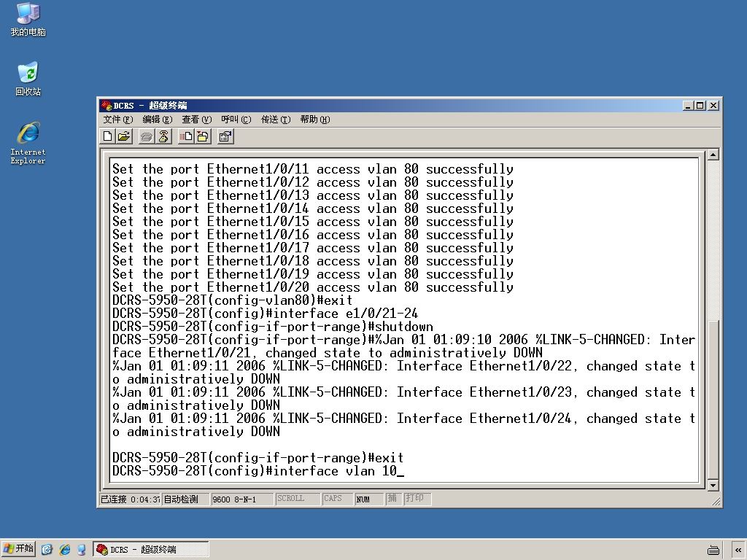Viewport: 747px width, 560px height.
Task: Click the scrollbar up arrow
Action: 713,155
